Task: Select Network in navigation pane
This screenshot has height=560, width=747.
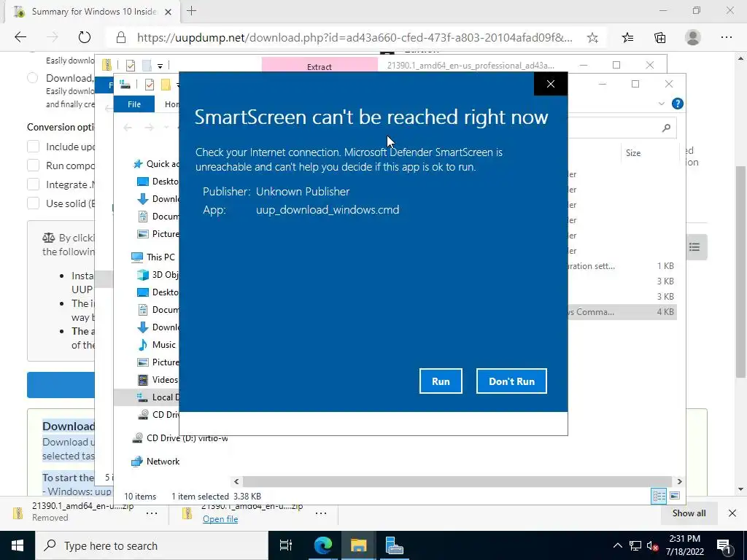Action: (156, 462)
